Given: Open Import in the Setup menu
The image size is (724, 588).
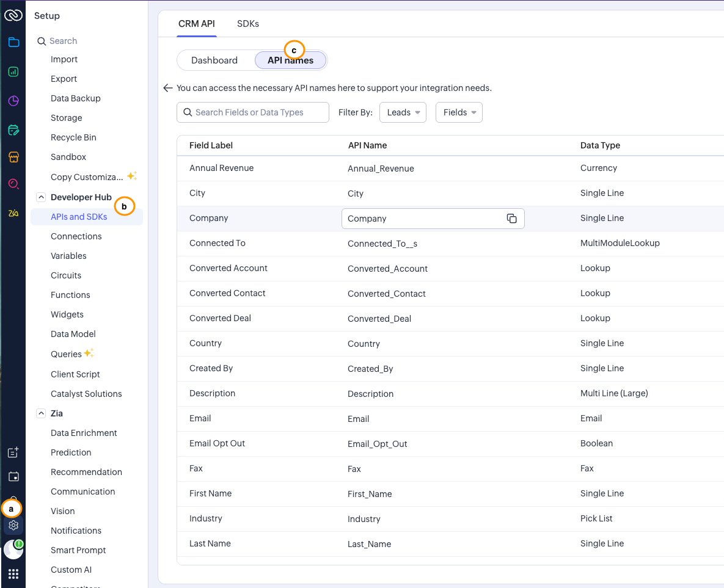Looking at the screenshot, I should point(64,59).
